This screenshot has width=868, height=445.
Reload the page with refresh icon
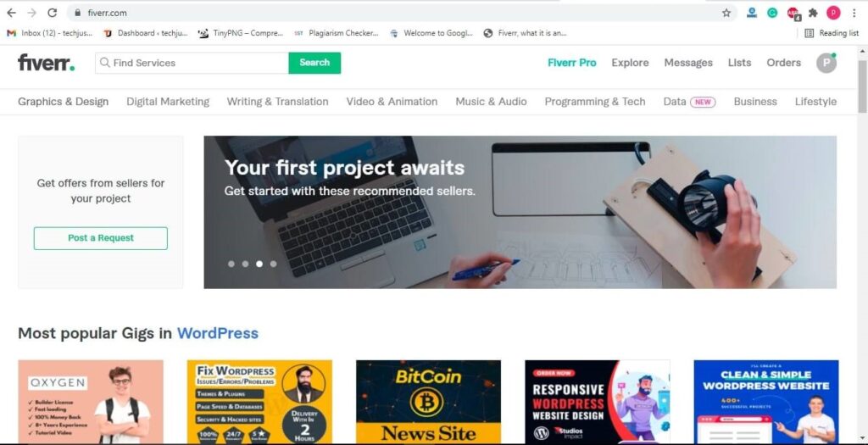pyautogui.click(x=52, y=13)
